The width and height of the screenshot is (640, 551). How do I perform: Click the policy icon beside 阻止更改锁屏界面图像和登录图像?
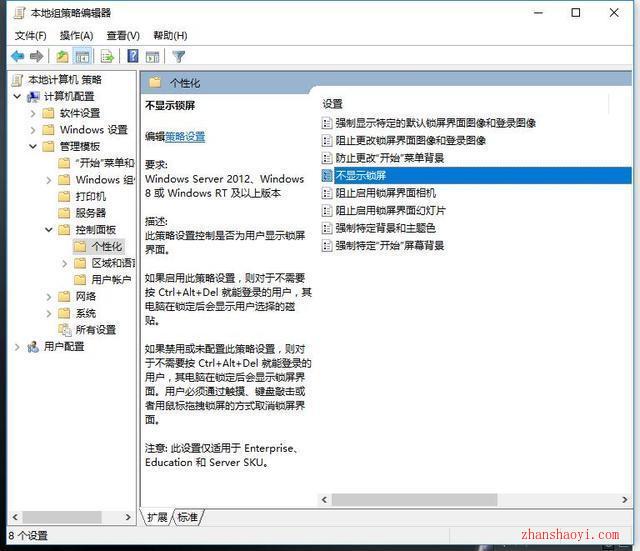pyautogui.click(x=327, y=140)
